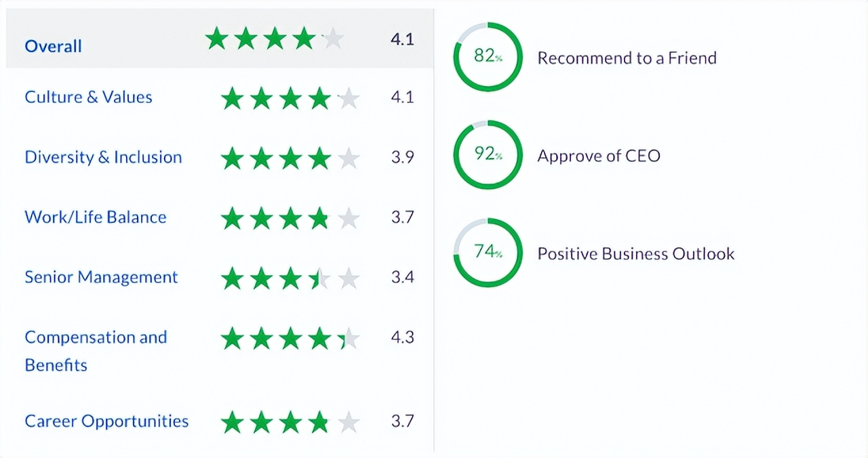
Task: Click the stars in the Overall row
Action: (275, 39)
